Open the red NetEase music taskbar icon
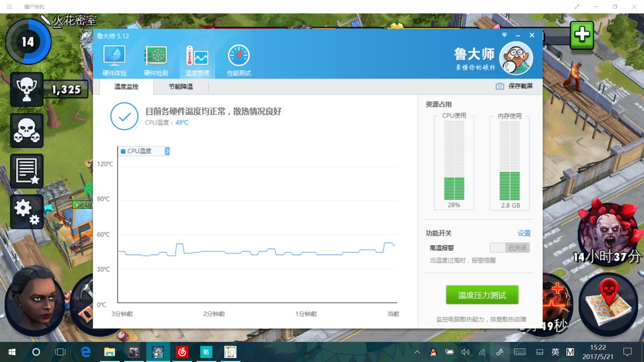644x362 pixels. [182, 352]
